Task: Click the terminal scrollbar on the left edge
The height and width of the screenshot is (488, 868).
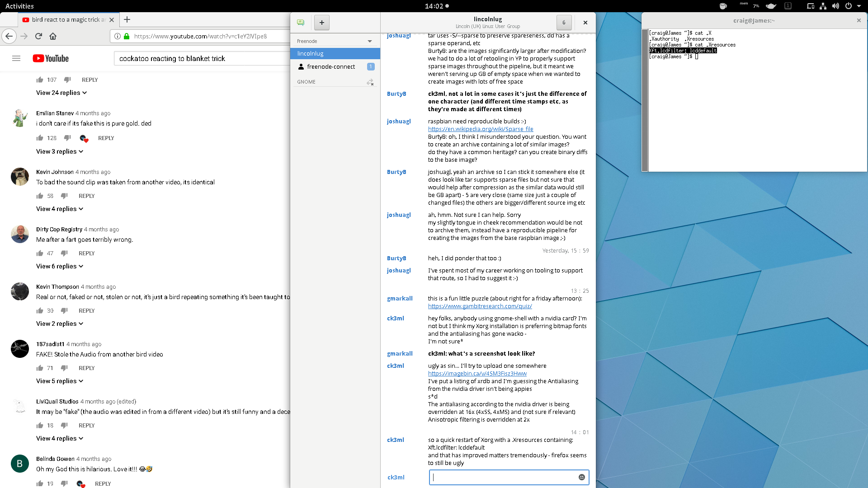Action: 645,101
